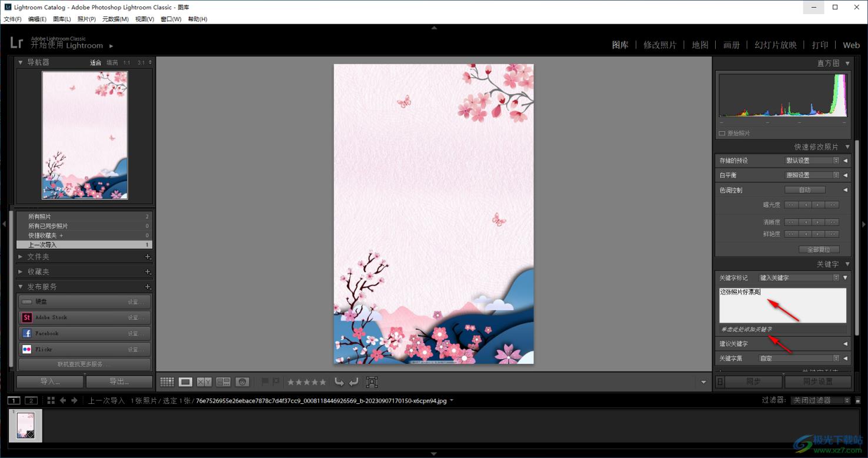The width and height of the screenshot is (868, 458).
Task: Collapse the 直方图 panel
Action: click(847, 63)
